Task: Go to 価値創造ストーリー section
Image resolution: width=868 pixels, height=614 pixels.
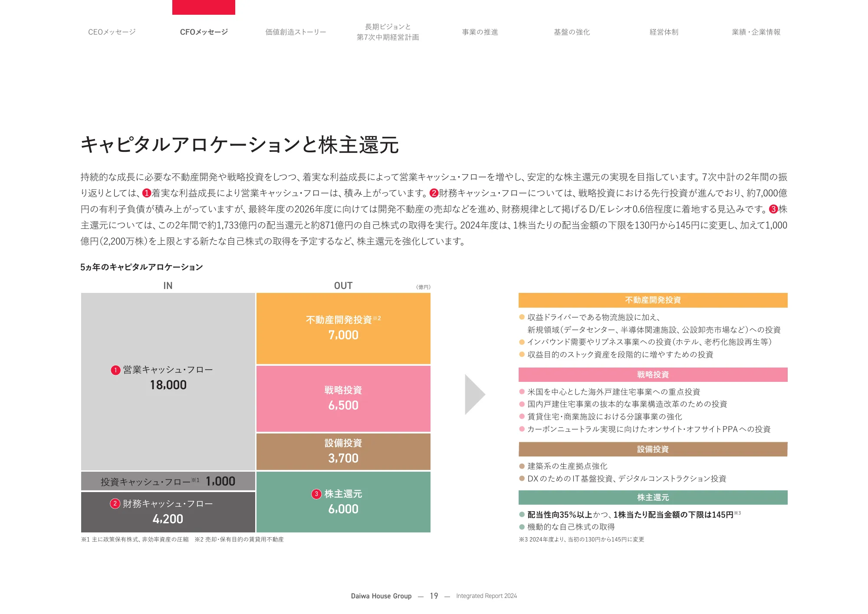Action: pyautogui.click(x=296, y=32)
